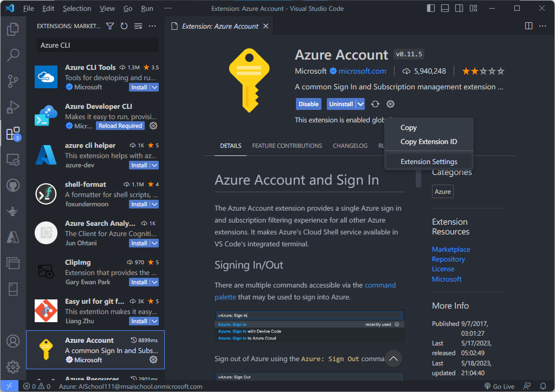
Task: Open the Accounts menu icon
Action: pyautogui.click(x=13, y=341)
